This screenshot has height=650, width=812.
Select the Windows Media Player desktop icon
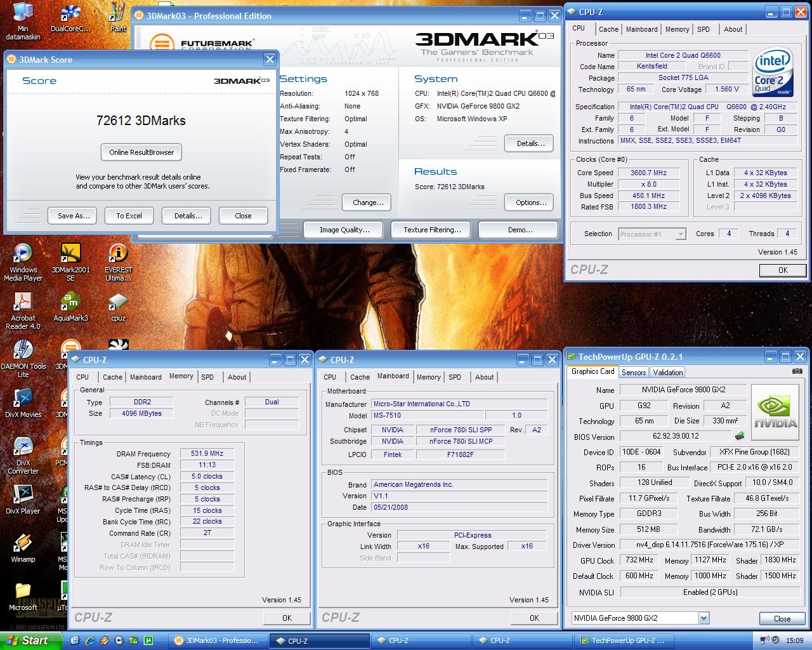point(23,262)
